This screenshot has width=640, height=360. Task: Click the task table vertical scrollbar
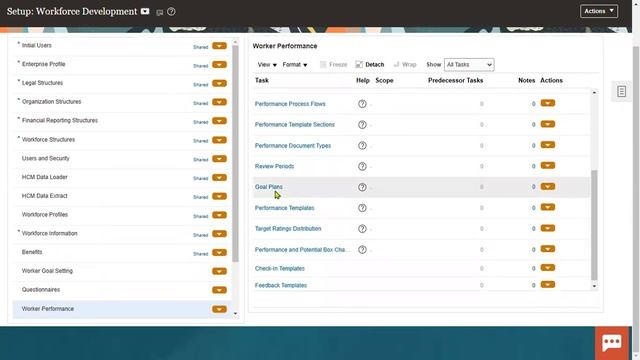(x=594, y=224)
